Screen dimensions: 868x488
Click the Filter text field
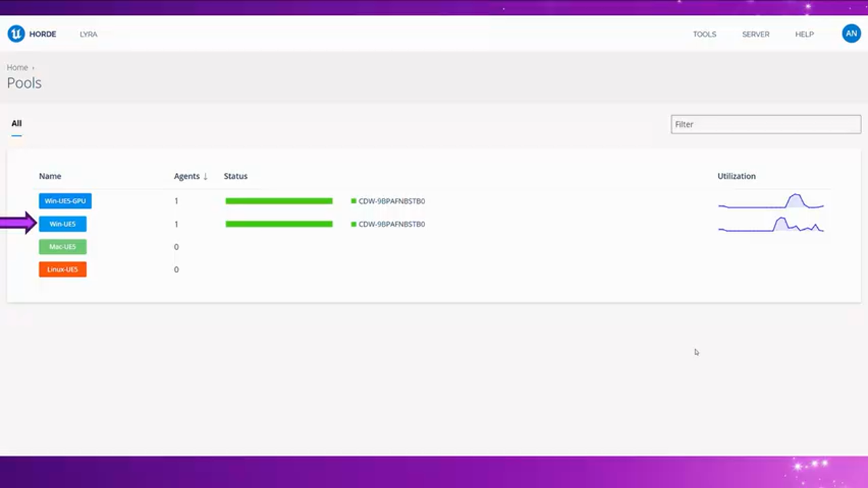click(x=766, y=124)
